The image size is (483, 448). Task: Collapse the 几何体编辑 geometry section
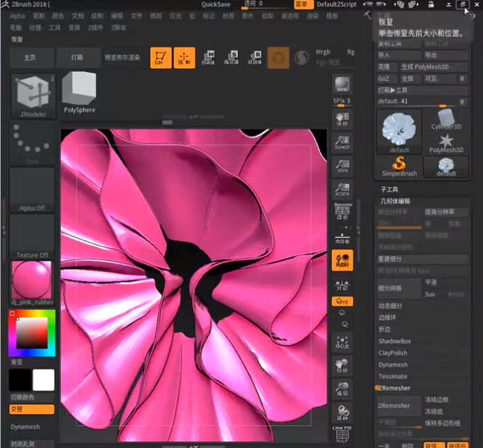click(395, 201)
